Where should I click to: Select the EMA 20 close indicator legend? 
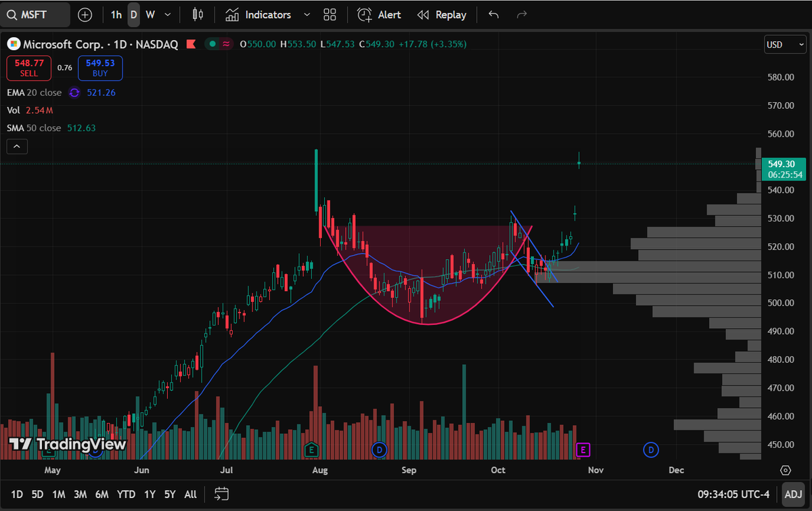point(34,92)
